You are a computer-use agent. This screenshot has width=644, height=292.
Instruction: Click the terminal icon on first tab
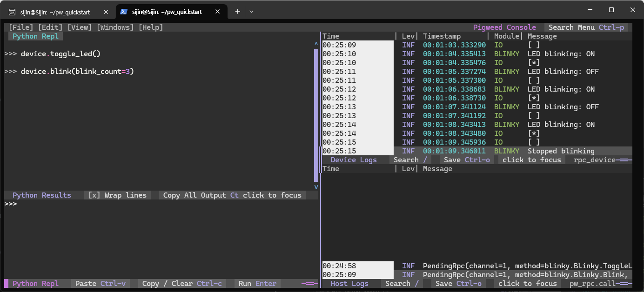[x=13, y=12]
